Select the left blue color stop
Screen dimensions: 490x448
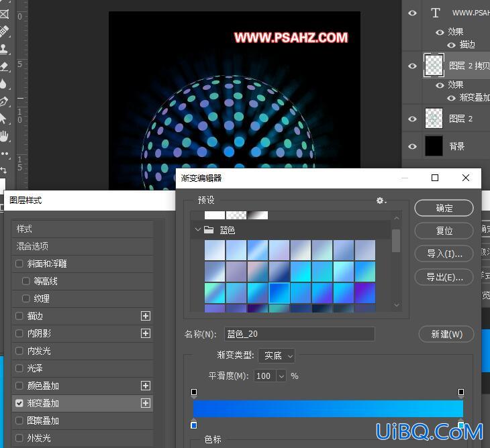[x=194, y=425]
